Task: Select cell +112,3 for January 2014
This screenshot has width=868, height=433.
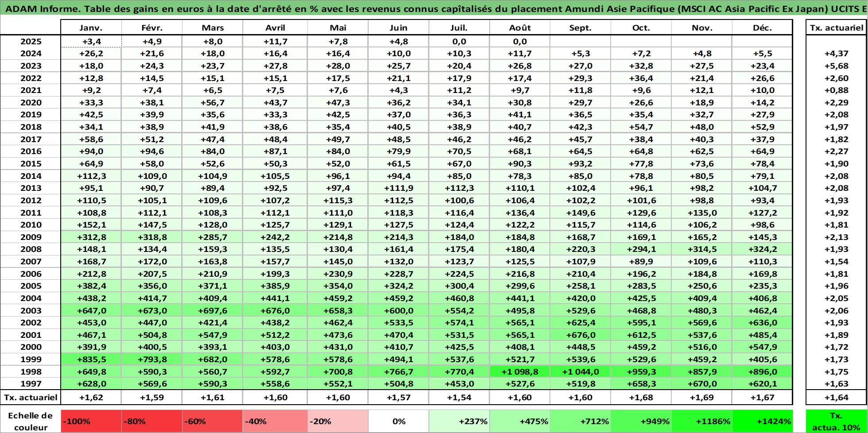Action: 91,176
